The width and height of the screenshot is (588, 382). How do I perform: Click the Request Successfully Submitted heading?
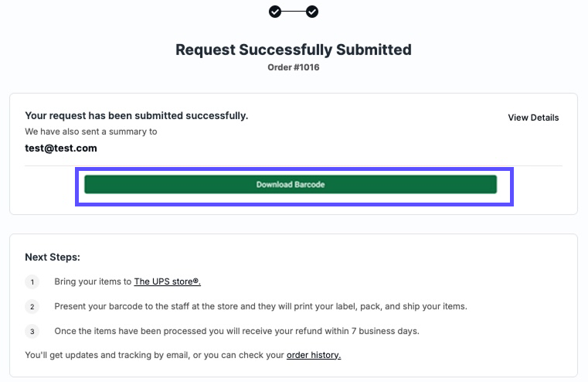(294, 49)
